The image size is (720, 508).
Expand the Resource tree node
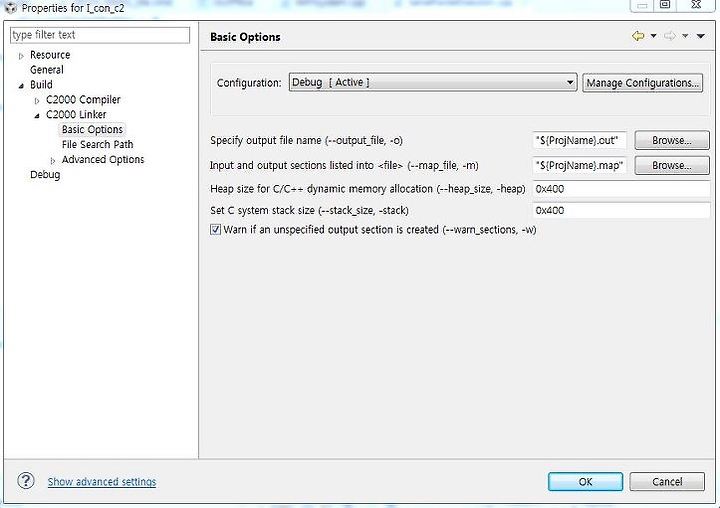pos(21,56)
